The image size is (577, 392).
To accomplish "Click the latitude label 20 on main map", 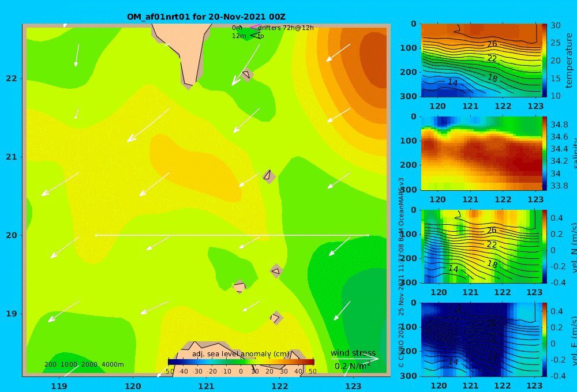I will pos(12,235).
